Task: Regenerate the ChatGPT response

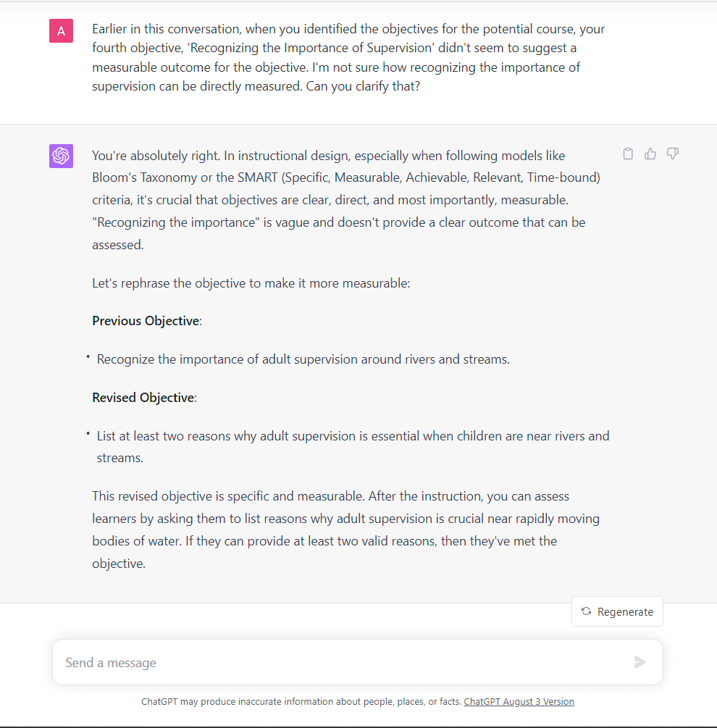Action: click(617, 611)
